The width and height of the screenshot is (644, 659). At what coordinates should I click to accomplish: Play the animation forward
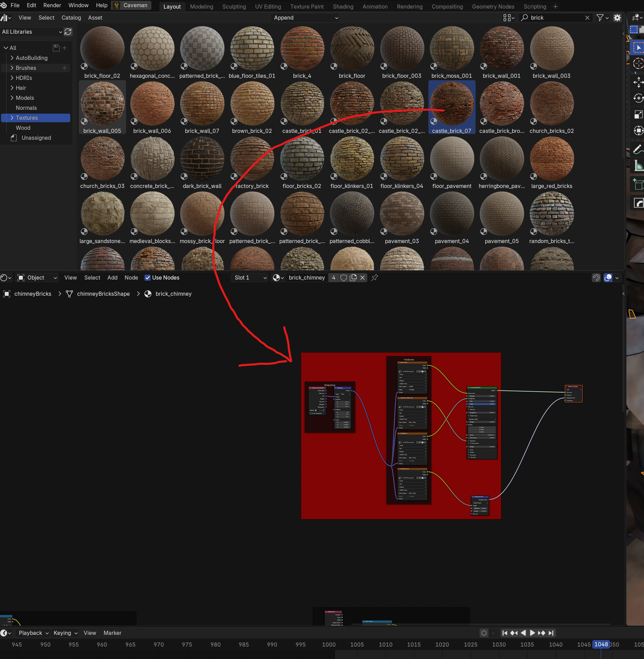(532, 633)
